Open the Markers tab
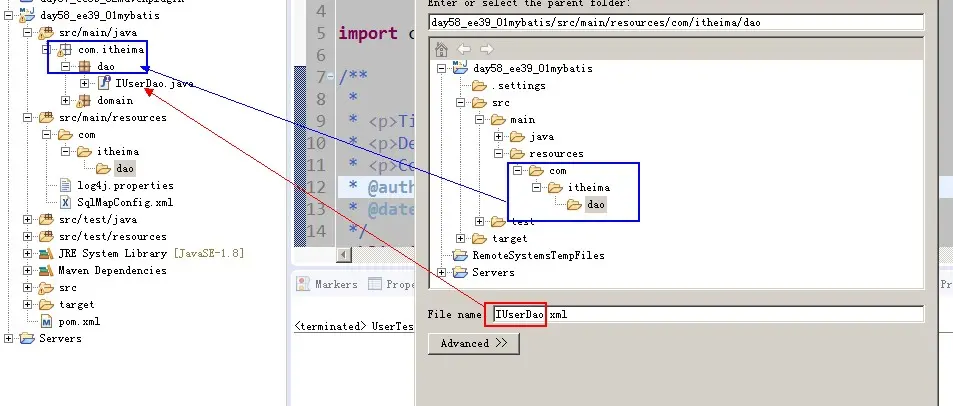The image size is (953, 406). 327,284
